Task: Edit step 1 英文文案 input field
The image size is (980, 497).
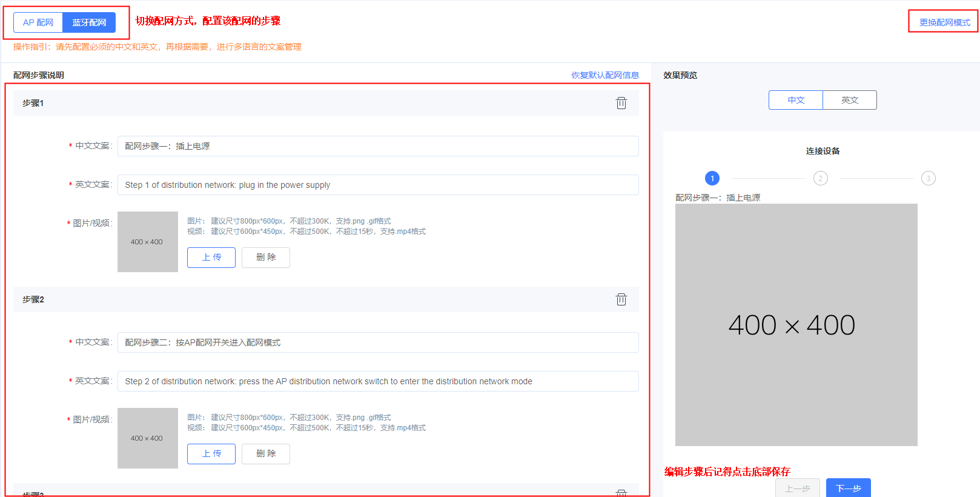Action: point(378,185)
